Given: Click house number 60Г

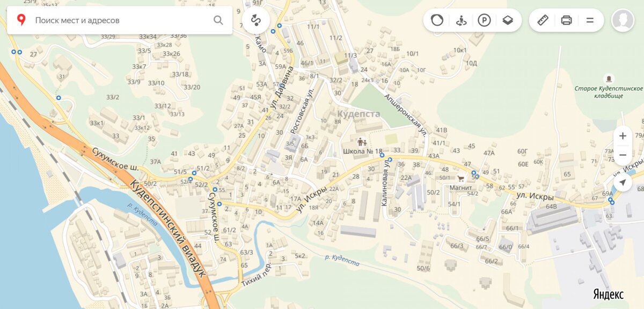Looking at the screenshot, I should [x=523, y=152].
